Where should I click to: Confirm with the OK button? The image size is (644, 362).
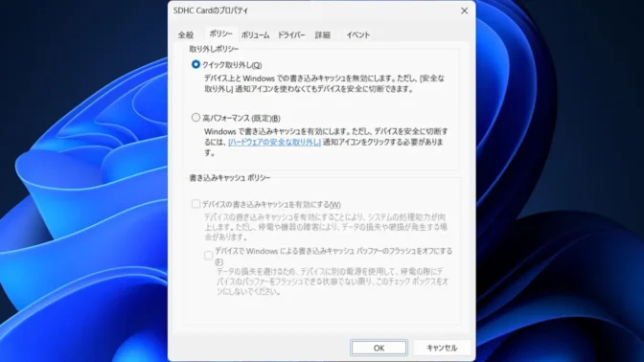click(x=379, y=348)
